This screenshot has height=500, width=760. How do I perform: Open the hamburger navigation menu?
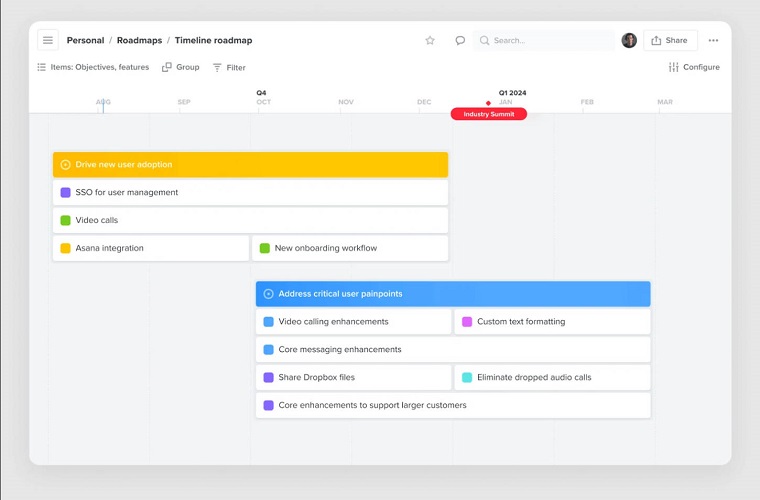click(48, 40)
